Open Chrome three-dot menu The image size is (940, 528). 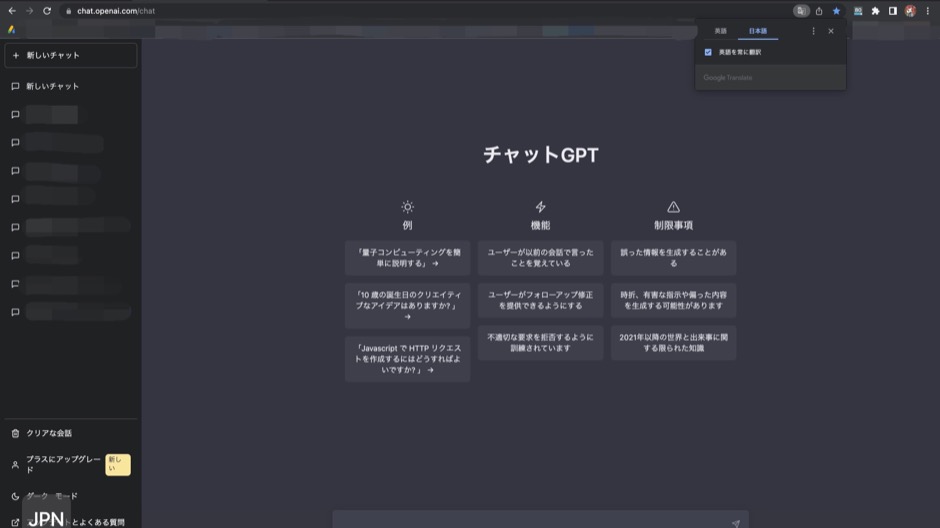[x=927, y=11]
